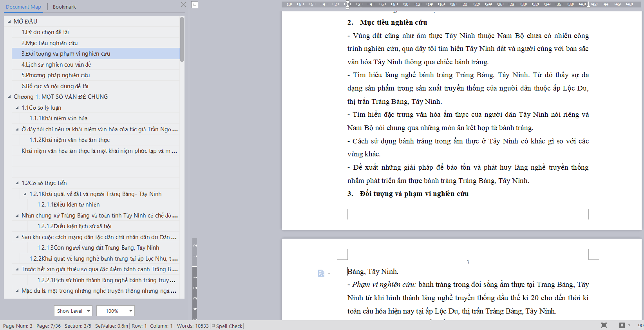Click the SetValue: 0.6in status entry
This screenshot has width=644, height=330.
click(x=112, y=326)
